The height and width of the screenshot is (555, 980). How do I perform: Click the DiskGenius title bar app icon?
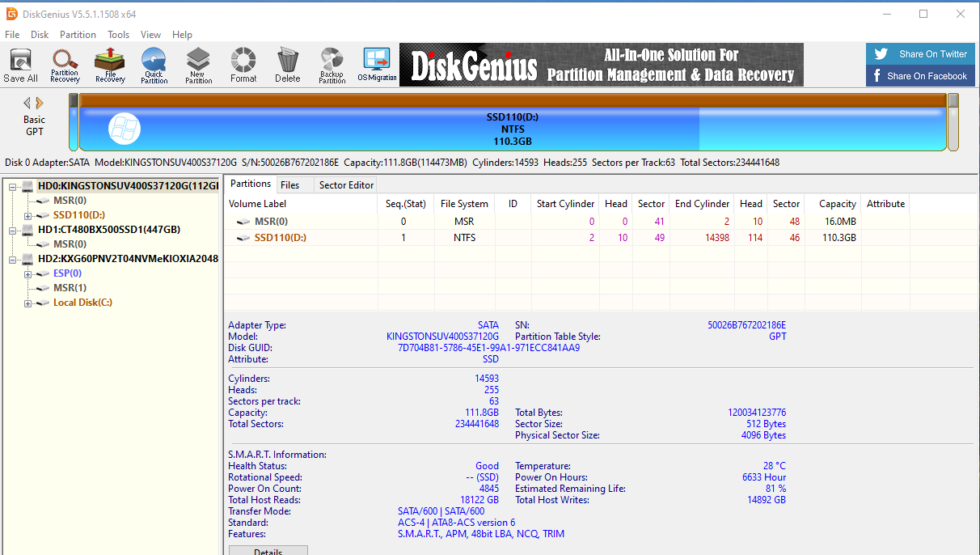pos(12,13)
